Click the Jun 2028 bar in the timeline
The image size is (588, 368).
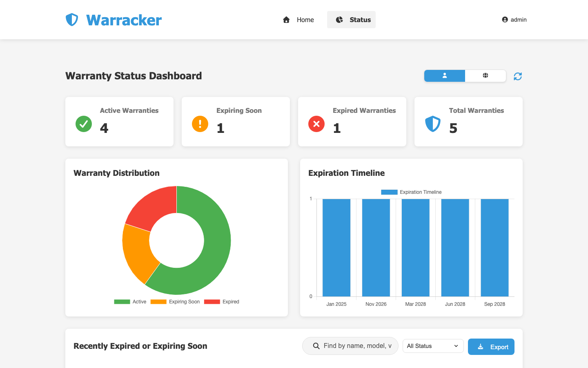[455, 248]
